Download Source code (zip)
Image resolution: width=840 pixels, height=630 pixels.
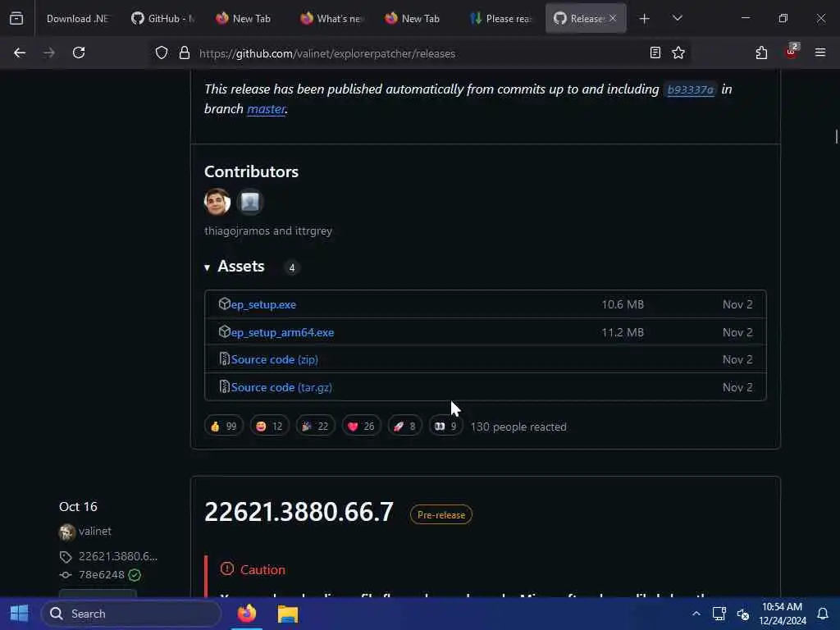point(274,359)
